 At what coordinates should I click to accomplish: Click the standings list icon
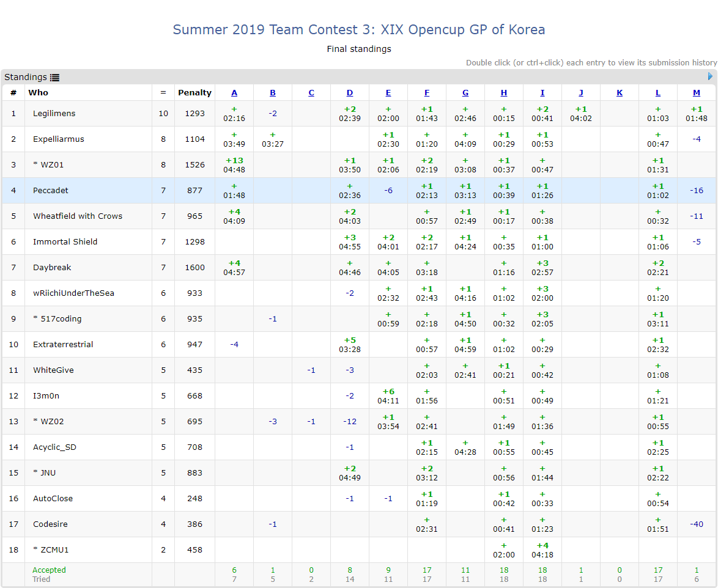[54, 78]
